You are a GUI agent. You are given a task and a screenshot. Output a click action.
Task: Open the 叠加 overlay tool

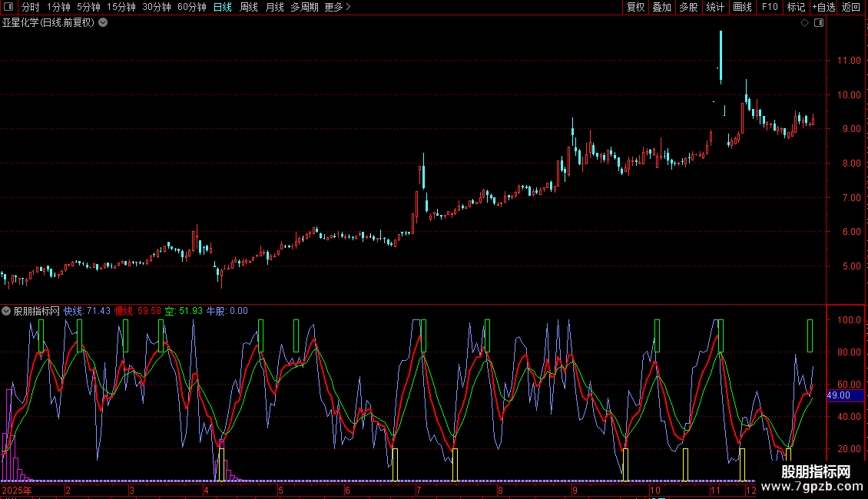click(x=661, y=7)
